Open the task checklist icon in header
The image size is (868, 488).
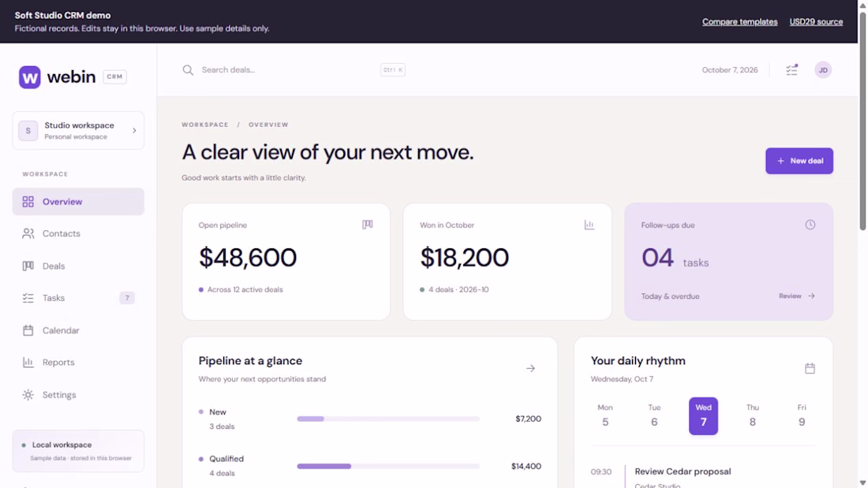791,69
